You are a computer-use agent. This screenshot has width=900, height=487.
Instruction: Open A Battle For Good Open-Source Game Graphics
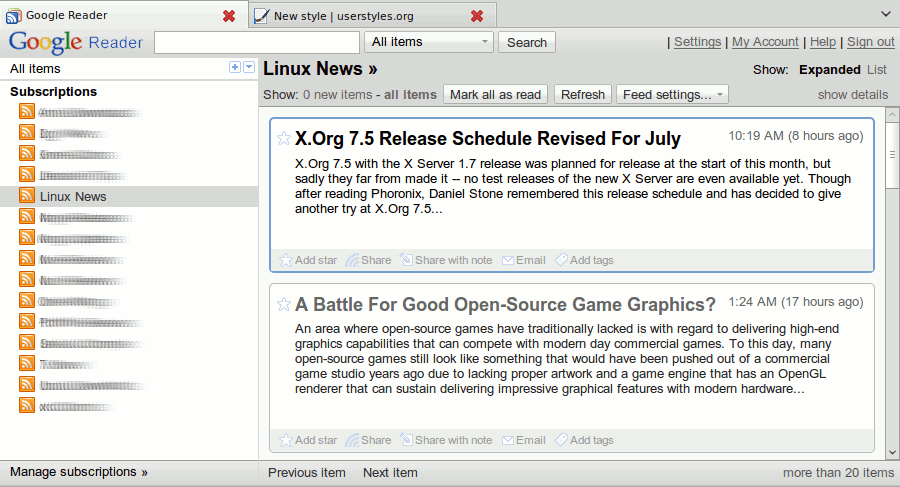506,304
